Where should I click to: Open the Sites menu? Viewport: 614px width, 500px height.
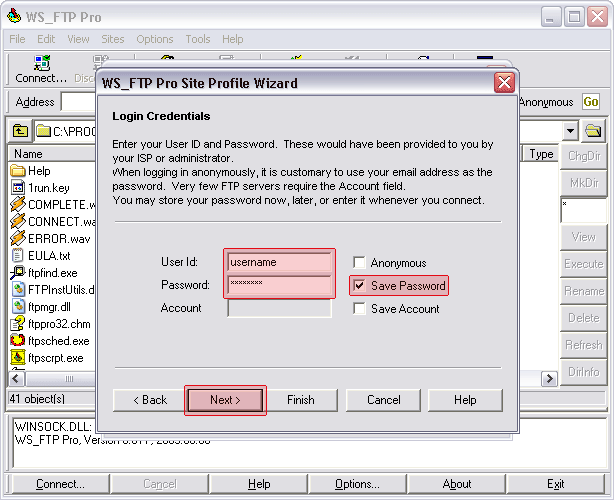tap(112, 39)
